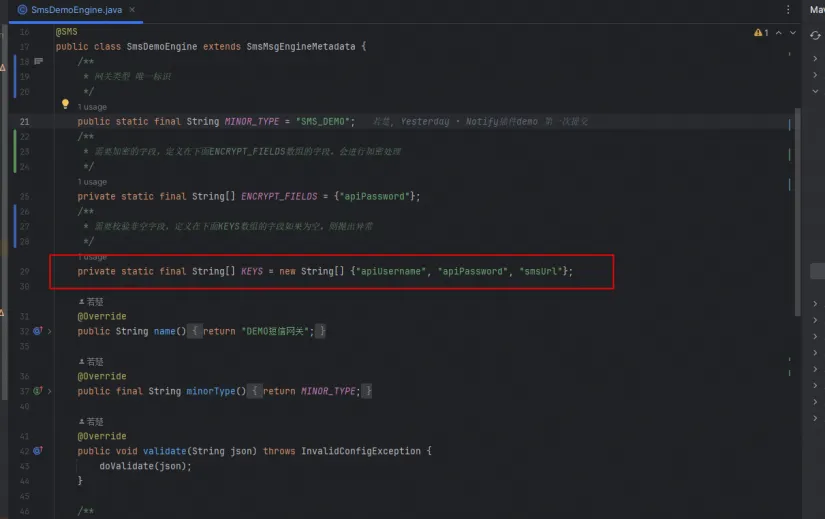Click the '1 usage' hint above MINOR_TYPE
825x519 pixels.
click(x=92, y=106)
